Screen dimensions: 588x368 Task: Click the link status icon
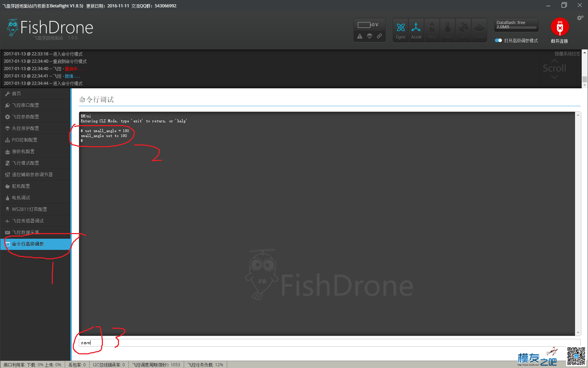tap(379, 36)
